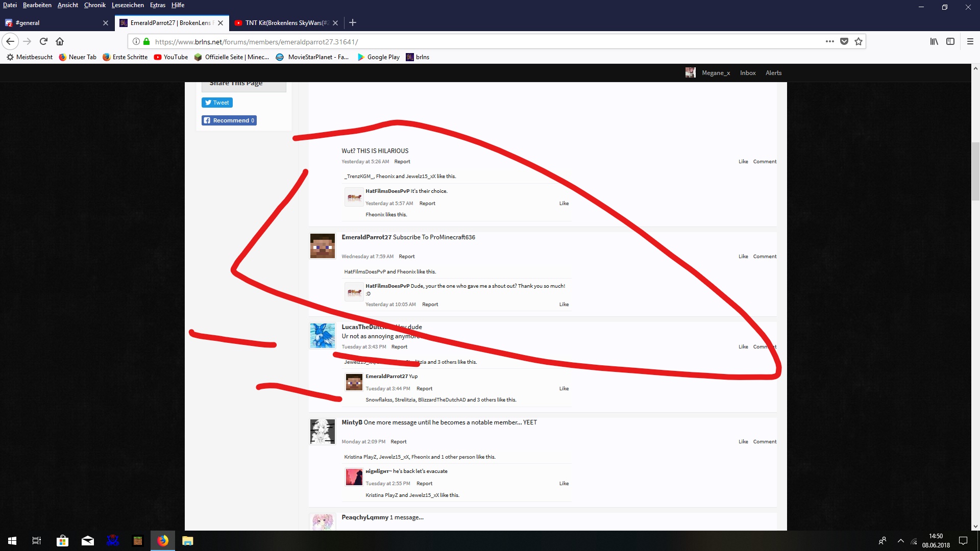Show hidden system tray icons

tap(901, 541)
